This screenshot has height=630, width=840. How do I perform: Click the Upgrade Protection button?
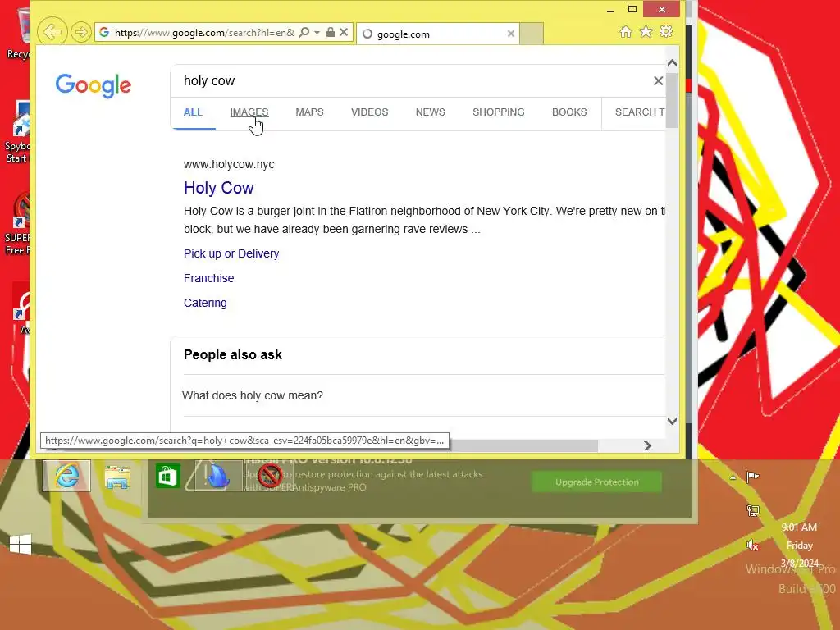click(597, 482)
